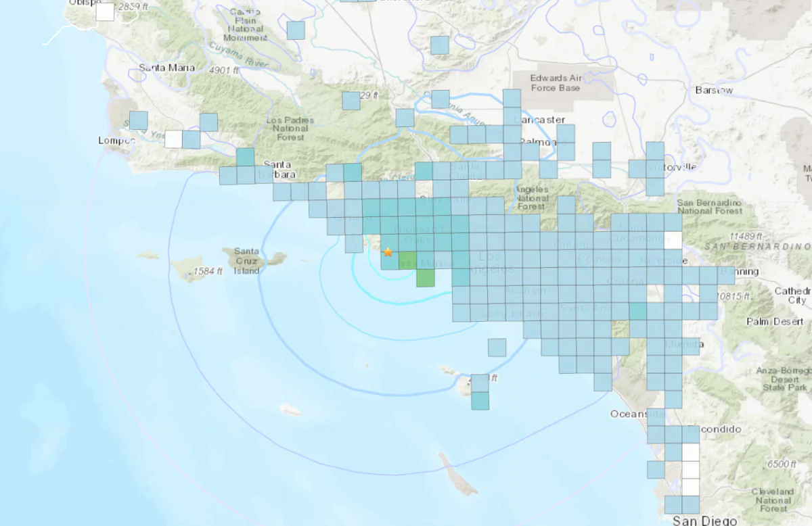Click the 4901 ft elevation label
The width and height of the screenshot is (812, 526).
[225, 70]
